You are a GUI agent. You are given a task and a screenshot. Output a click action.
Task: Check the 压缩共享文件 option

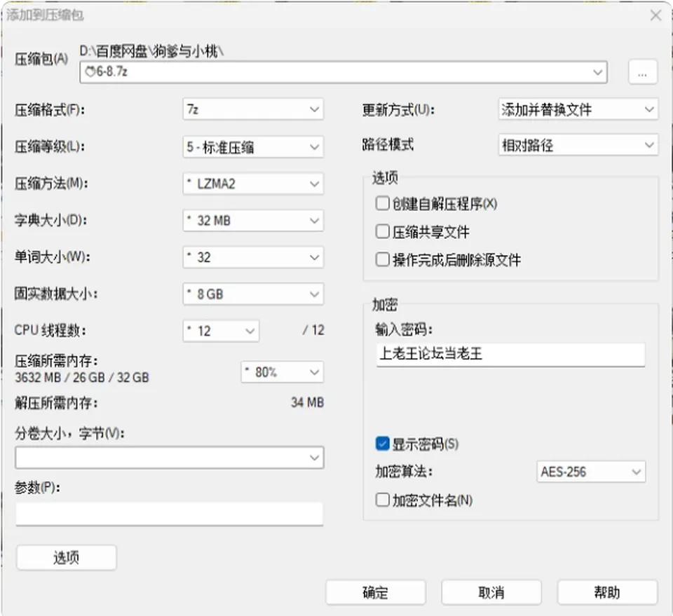point(382,232)
